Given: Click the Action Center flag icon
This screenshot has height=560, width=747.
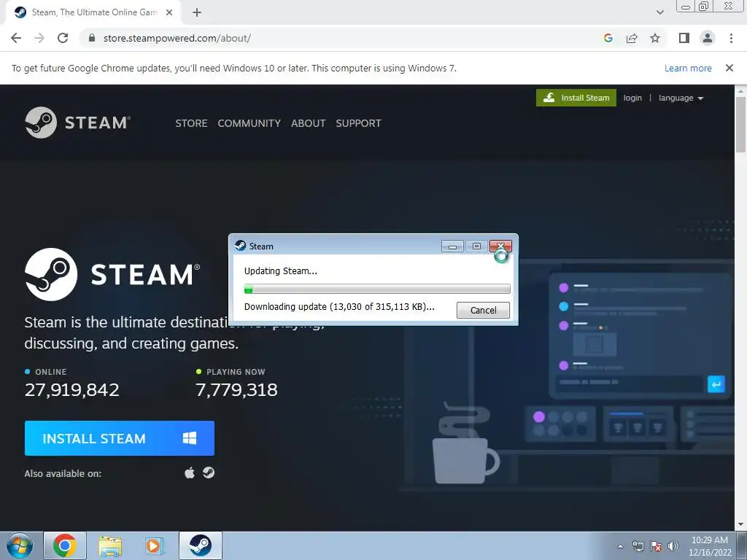Looking at the screenshot, I should (656, 546).
